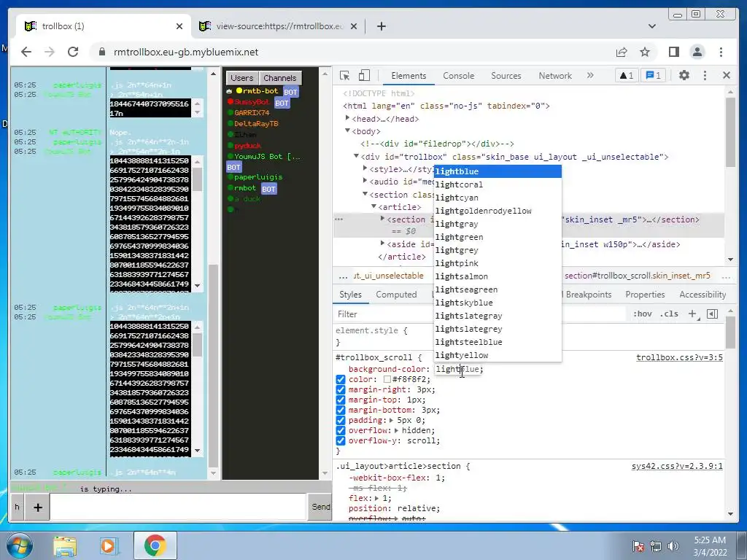
Task: Click the volume icon in system tray
Action: tap(673, 546)
